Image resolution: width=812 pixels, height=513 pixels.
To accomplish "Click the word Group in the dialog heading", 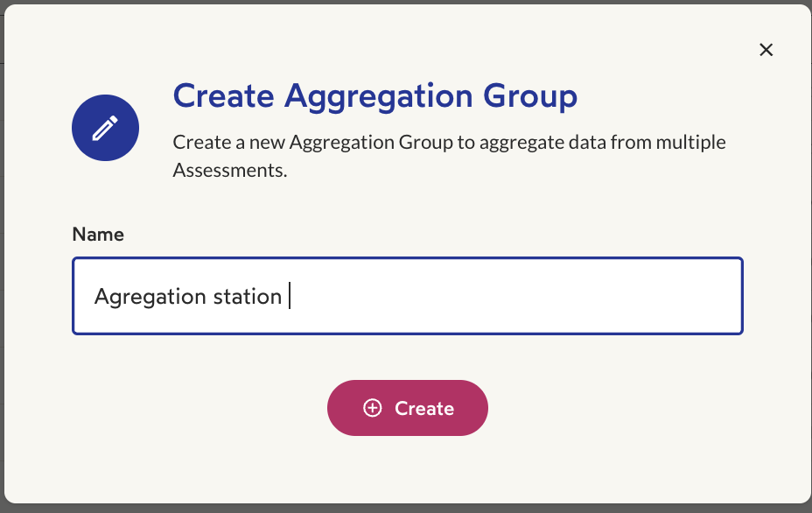I will (530, 98).
